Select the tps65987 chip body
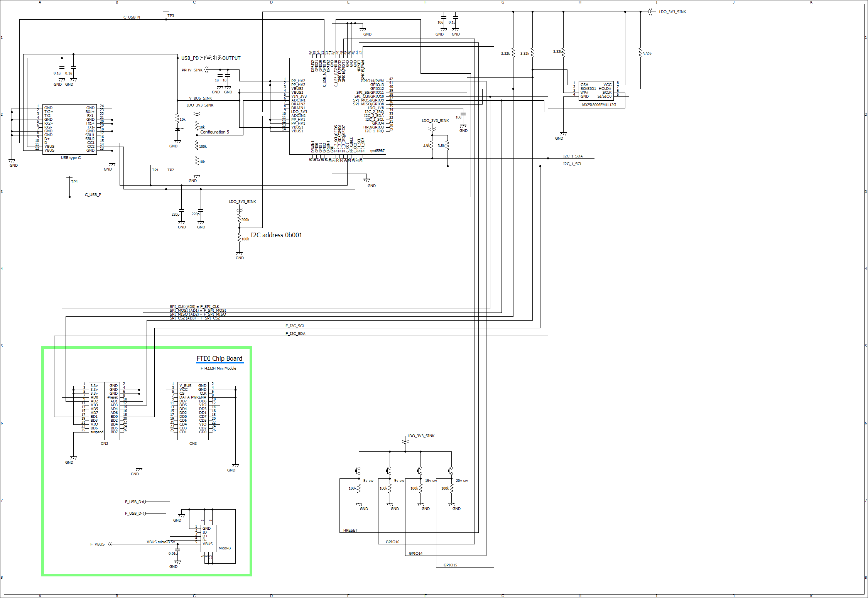 338,106
